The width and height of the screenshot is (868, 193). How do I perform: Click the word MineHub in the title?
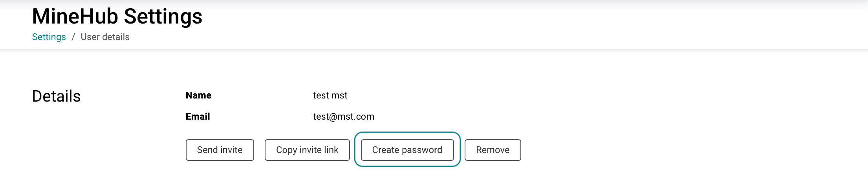[75, 16]
